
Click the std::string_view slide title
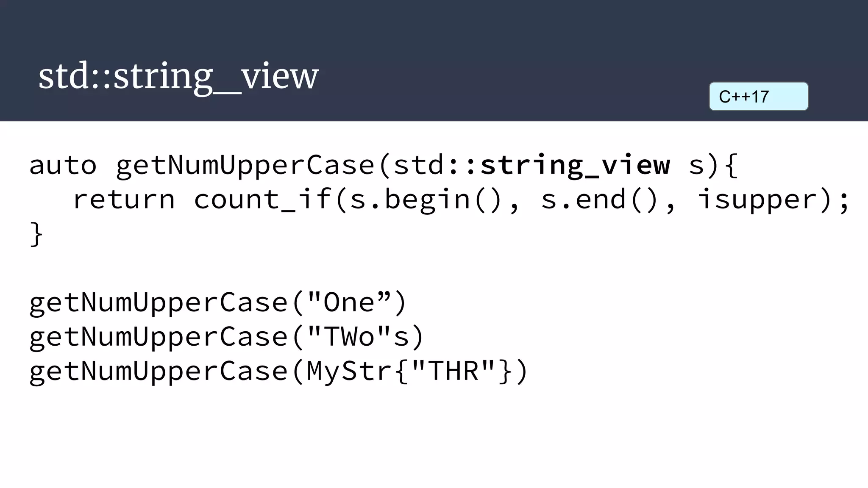(178, 76)
